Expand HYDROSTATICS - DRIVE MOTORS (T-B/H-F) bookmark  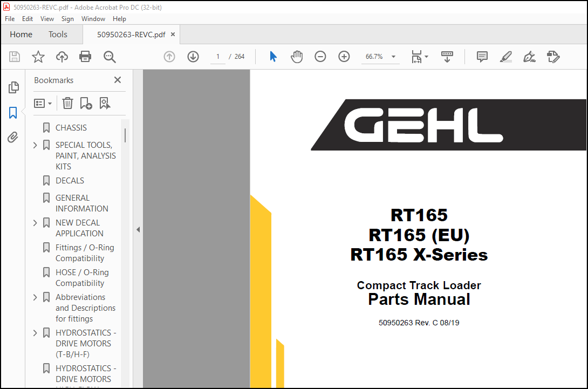click(35, 333)
